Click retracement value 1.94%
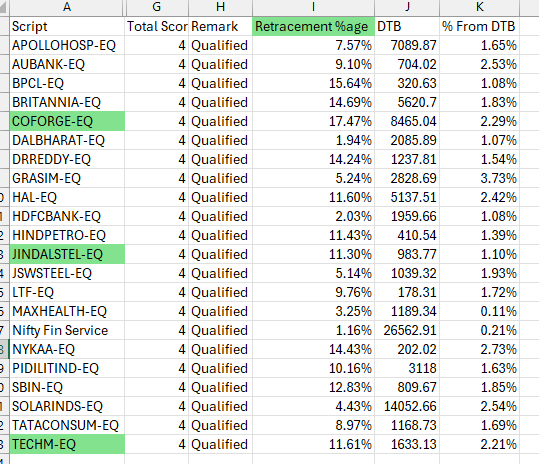This screenshot has width=539, height=464. coord(313,140)
